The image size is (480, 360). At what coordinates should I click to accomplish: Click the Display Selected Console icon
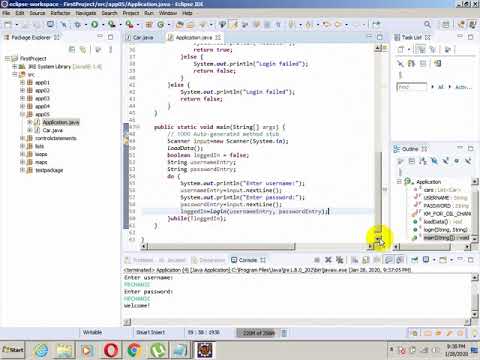click(426, 260)
